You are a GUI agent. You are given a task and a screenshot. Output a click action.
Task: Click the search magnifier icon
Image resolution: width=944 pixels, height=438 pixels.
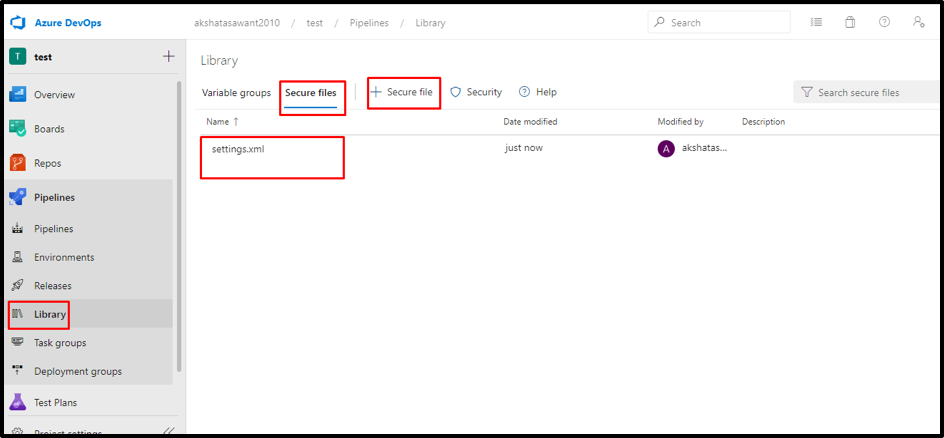[x=660, y=22]
